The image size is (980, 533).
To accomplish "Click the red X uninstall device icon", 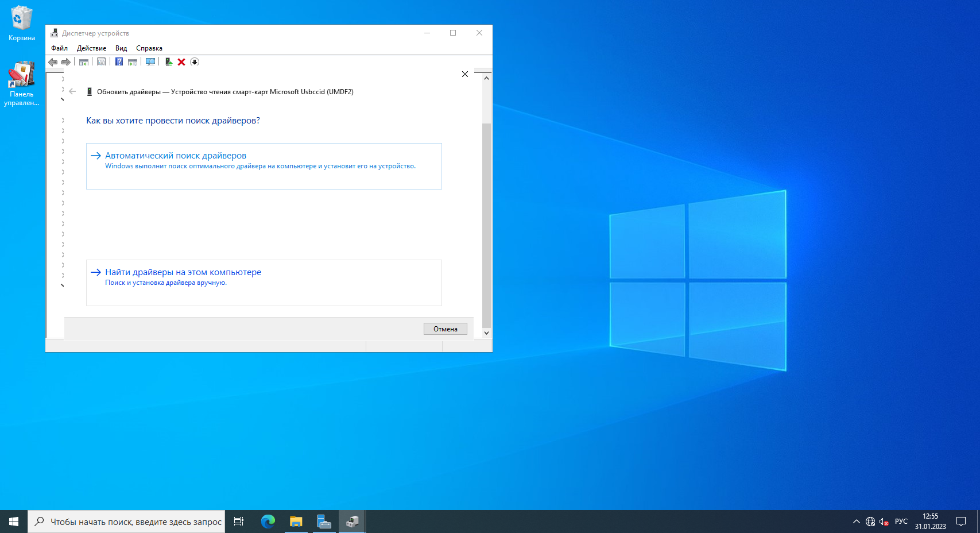I will pos(181,62).
